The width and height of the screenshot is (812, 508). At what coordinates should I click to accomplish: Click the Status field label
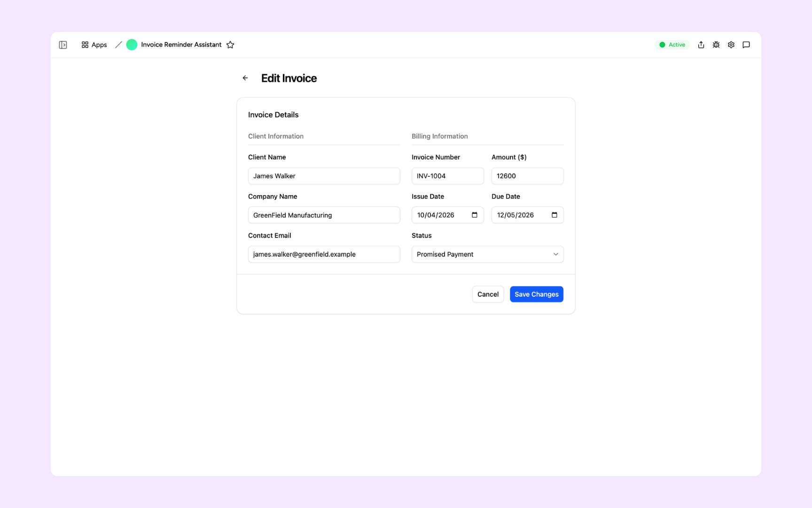pyautogui.click(x=422, y=236)
